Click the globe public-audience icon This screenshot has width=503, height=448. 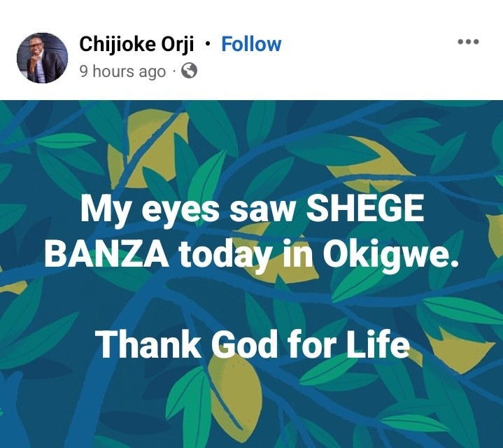click(x=189, y=71)
